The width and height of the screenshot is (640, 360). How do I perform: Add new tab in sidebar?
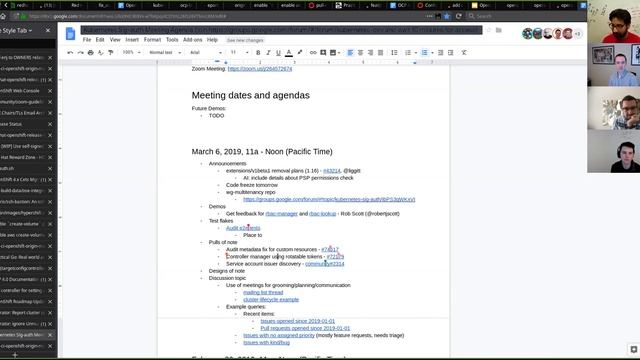pos(15,355)
